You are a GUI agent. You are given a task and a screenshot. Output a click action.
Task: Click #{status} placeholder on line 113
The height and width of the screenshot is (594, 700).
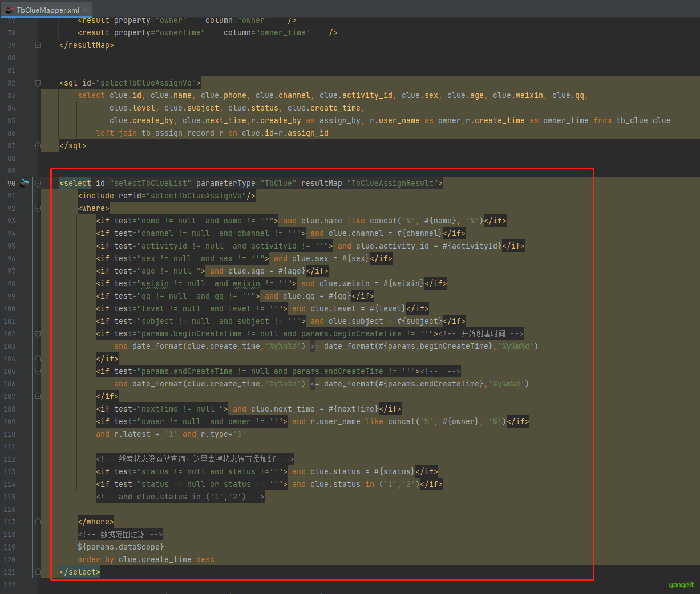395,471
